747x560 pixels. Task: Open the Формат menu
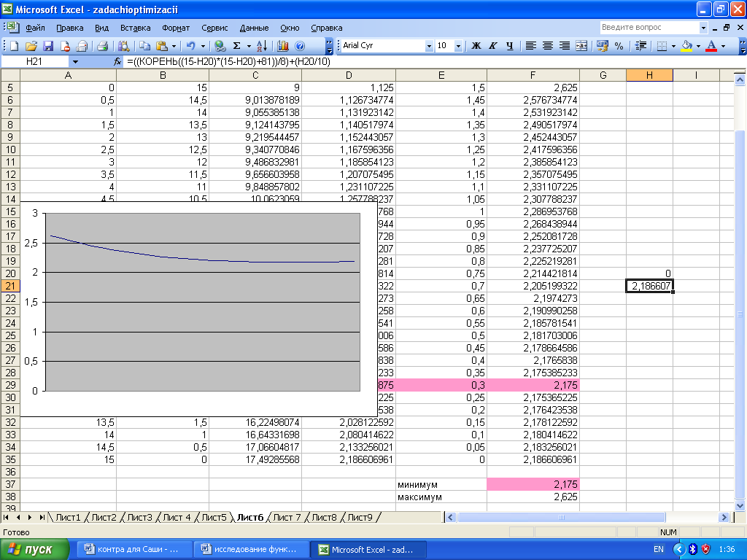(176, 28)
